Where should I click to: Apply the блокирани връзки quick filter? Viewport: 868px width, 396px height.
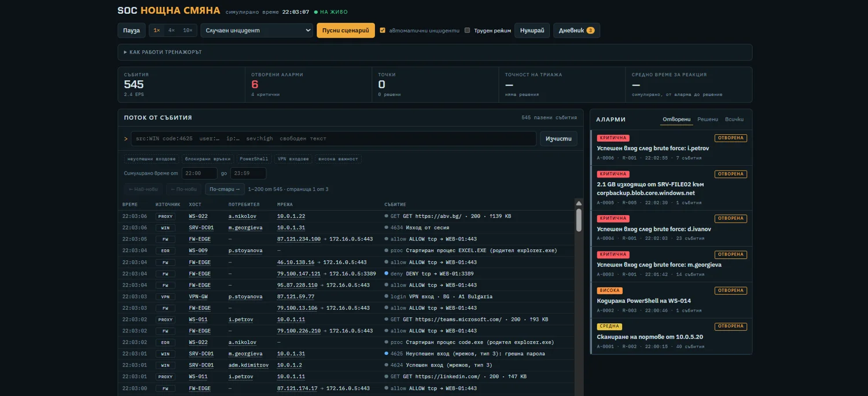[x=208, y=159]
